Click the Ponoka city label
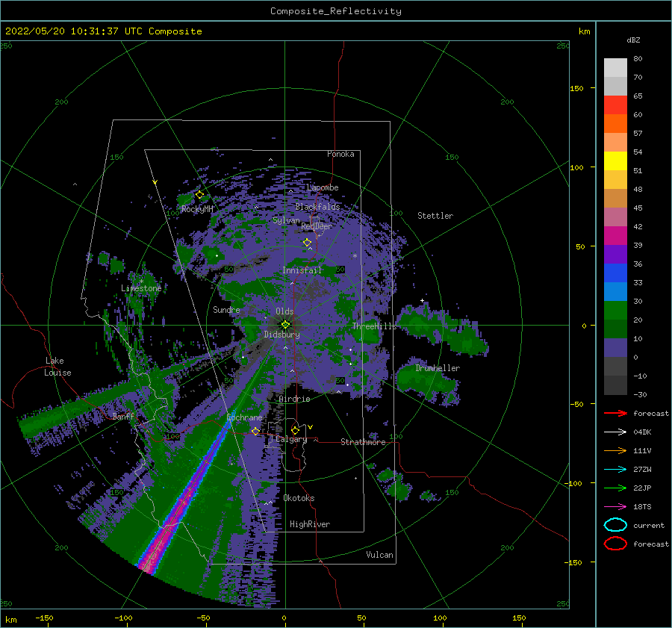672x628 pixels. 340,154
